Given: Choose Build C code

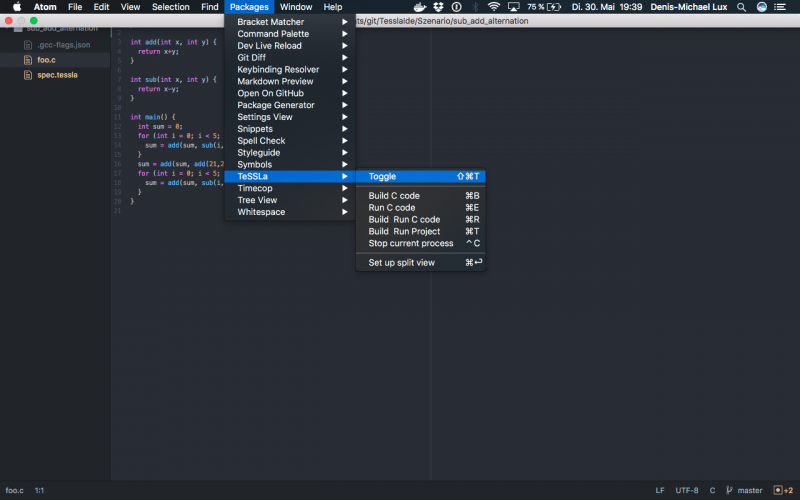Looking at the screenshot, I should [420, 195].
